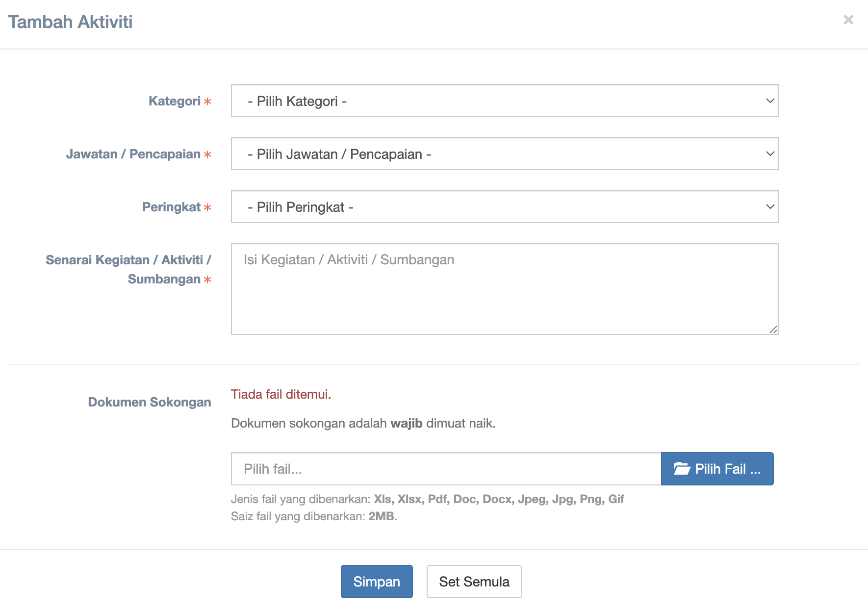This screenshot has width=868, height=609.
Task: Focus the Isi Kegiatan / Aktiviti / Sumbangan textarea
Action: [x=504, y=289]
